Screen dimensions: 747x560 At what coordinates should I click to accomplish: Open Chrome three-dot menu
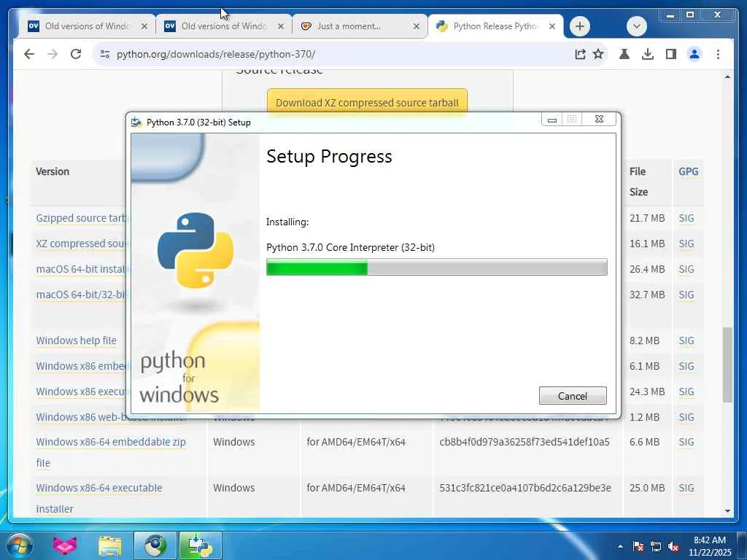point(718,54)
